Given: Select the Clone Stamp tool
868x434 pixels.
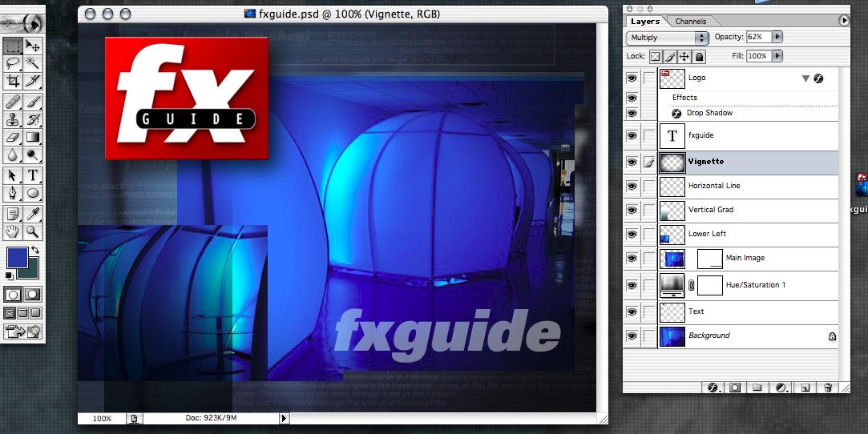Looking at the screenshot, I should [x=13, y=119].
